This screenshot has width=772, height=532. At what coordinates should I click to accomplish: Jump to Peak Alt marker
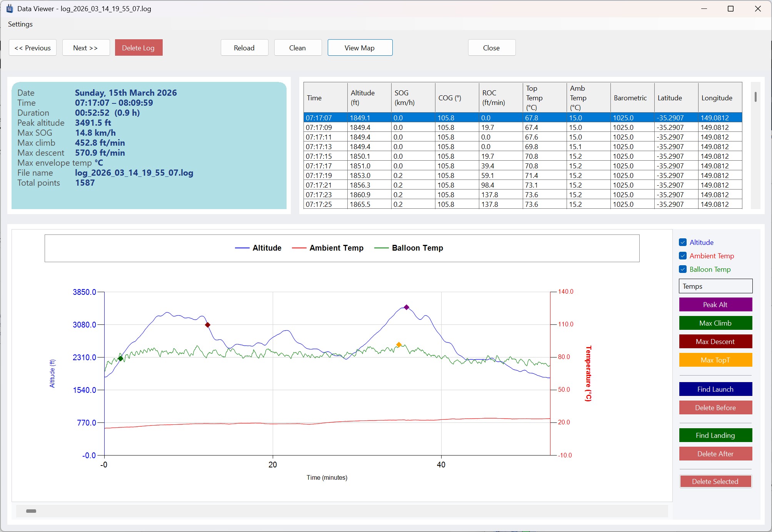715,304
